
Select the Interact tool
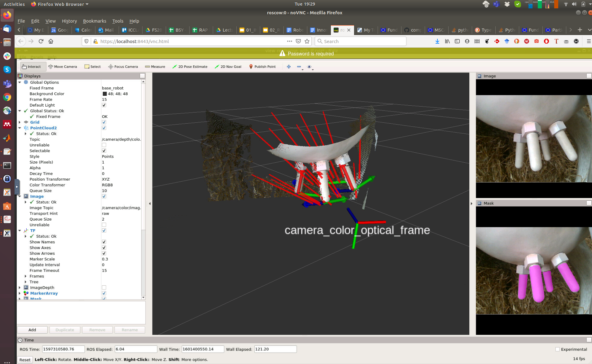[32, 67]
